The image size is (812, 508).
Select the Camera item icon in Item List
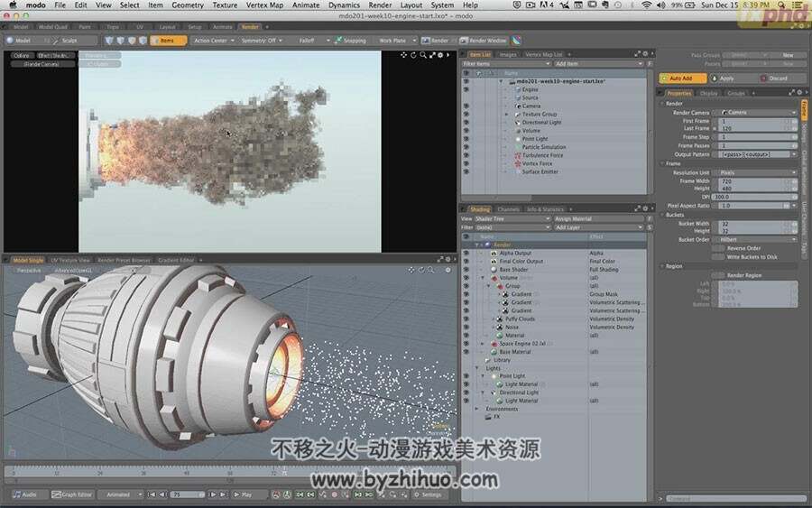point(518,106)
